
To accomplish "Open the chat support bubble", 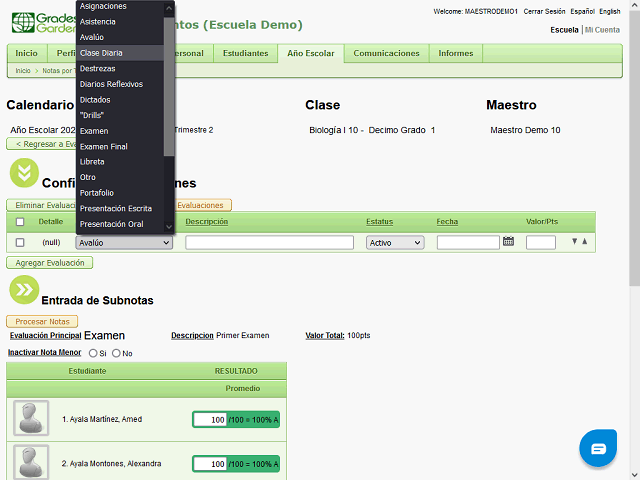I will (x=598, y=448).
